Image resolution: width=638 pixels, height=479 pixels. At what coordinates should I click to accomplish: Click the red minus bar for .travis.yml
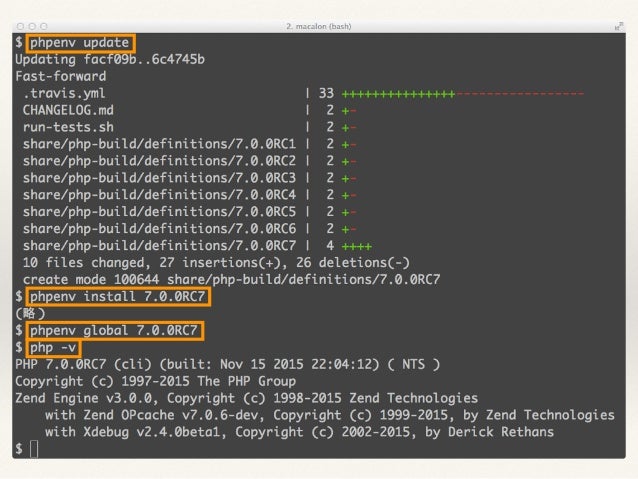tap(520, 94)
